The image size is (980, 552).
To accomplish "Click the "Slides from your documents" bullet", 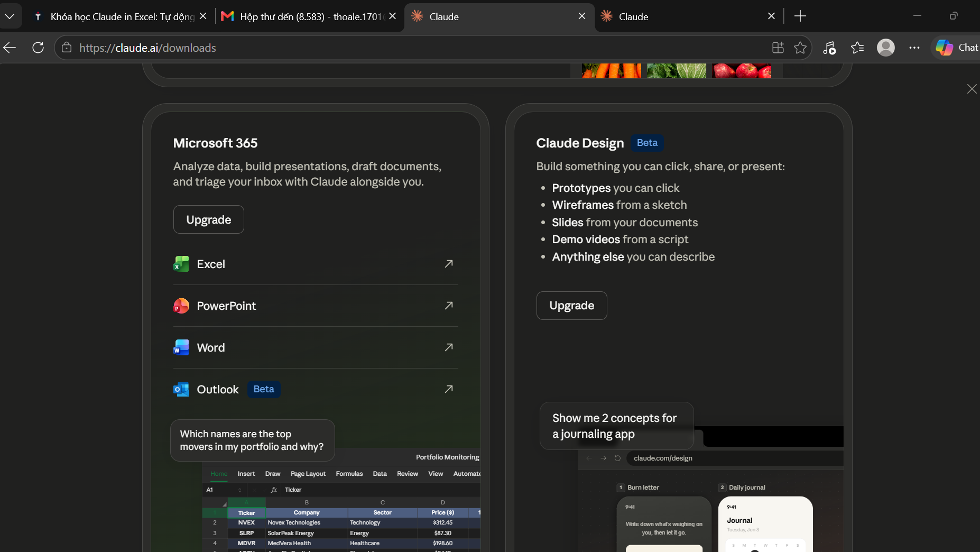I will click(625, 222).
